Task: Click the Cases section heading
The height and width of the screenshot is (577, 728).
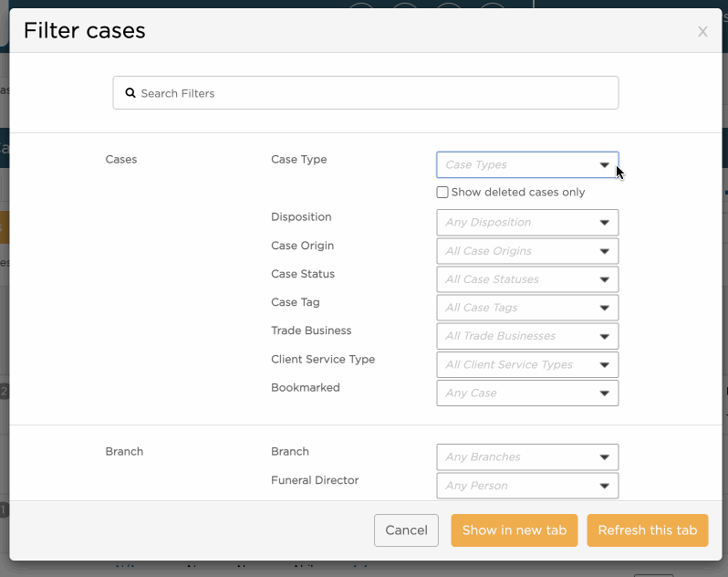Action: coord(121,160)
